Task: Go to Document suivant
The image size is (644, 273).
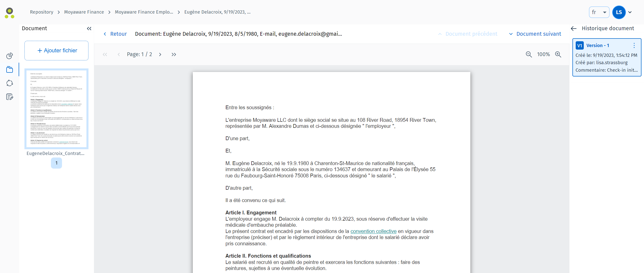Action: tap(535, 34)
